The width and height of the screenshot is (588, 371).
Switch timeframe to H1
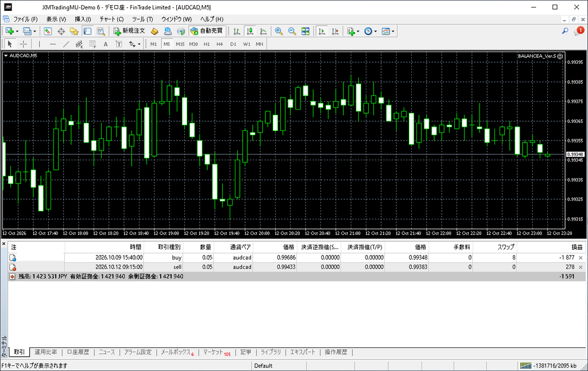207,44
